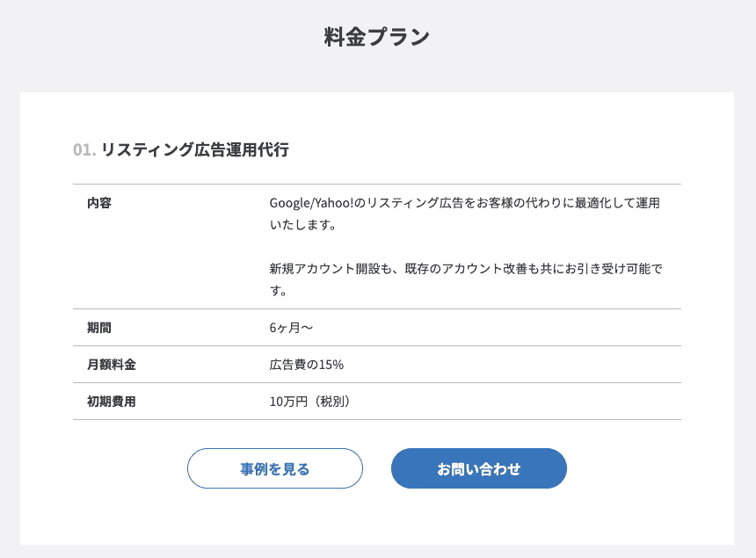
Task: Click the 01. number label
Action: [84, 150]
